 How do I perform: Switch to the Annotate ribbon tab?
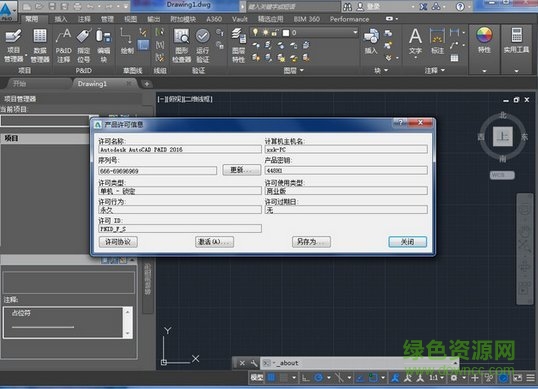(x=84, y=19)
